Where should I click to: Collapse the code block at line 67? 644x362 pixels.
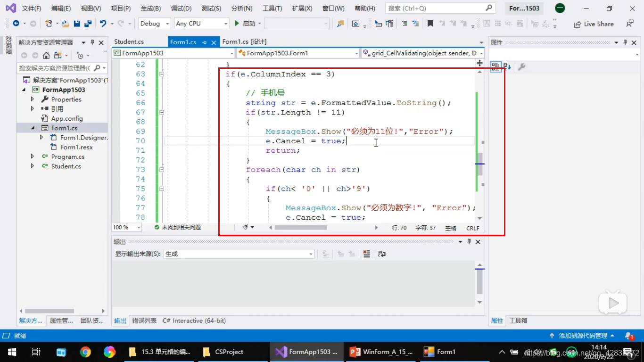coord(162,112)
